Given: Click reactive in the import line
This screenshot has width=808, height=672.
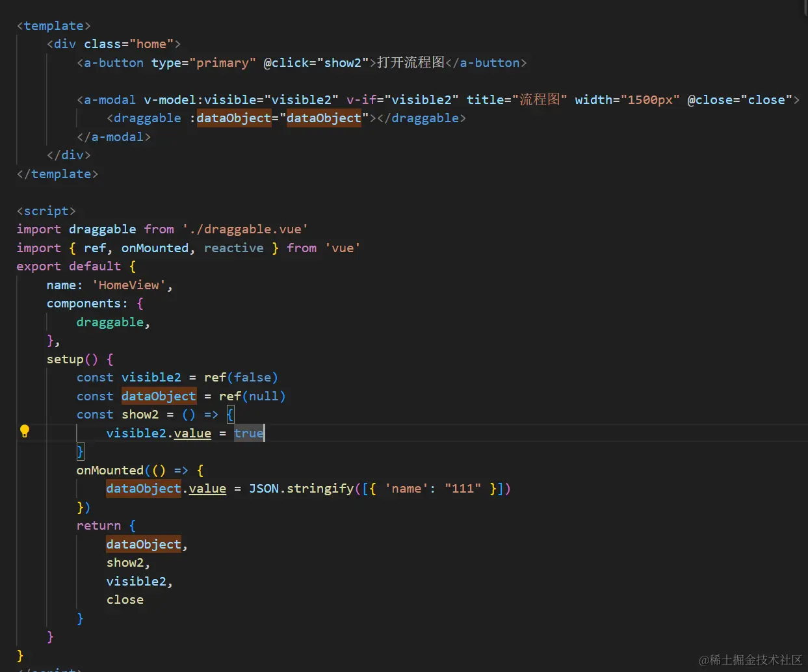Looking at the screenshot, I should pyautogui.click(x=234, y=248).
